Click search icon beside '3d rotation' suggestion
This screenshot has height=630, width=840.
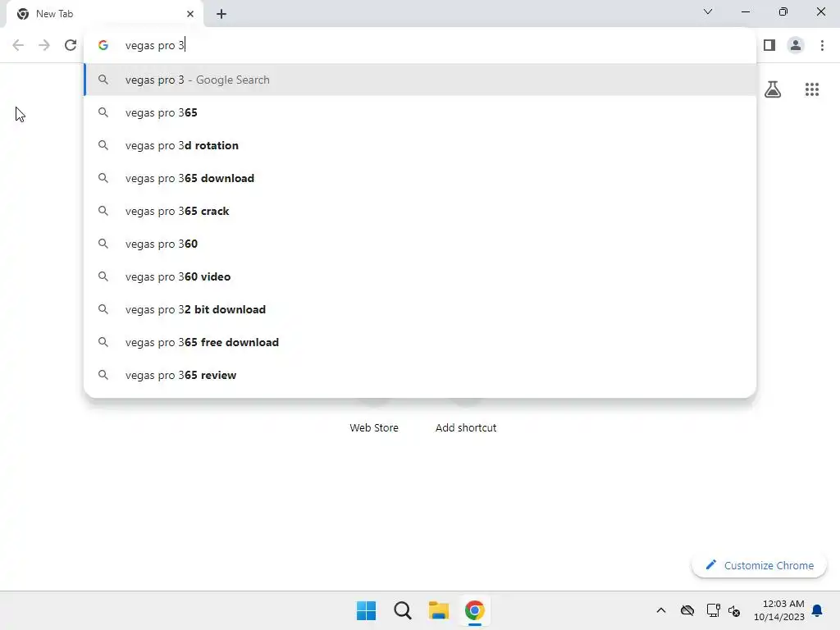point(103,145)
